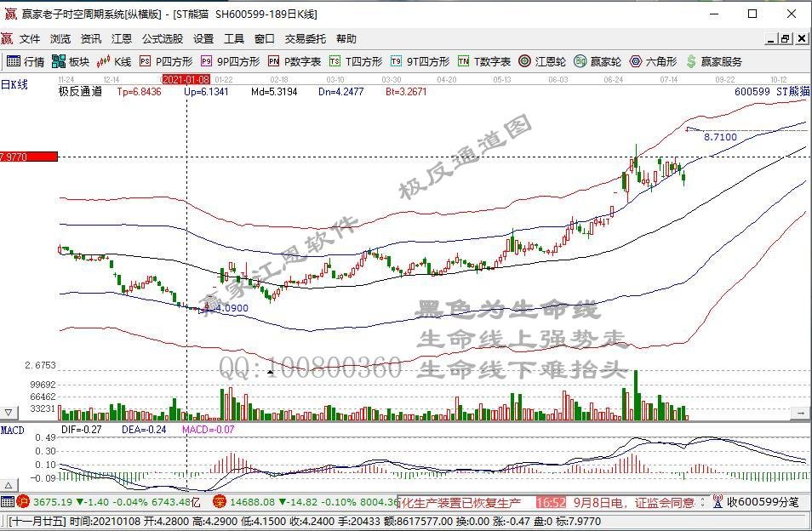Screen dimensions: 812x531
Task: Open the 公式选股 menu
Action: click(162, 38)
